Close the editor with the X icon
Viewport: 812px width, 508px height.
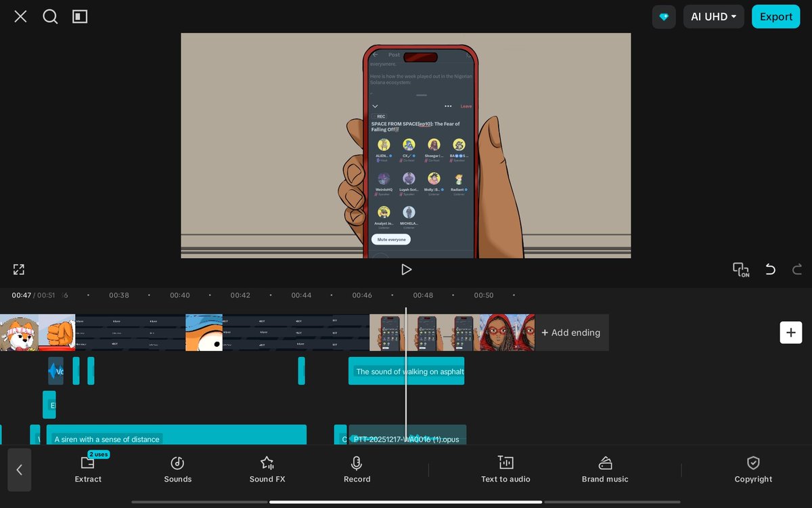pyautogui.click(x=20, y=16)
